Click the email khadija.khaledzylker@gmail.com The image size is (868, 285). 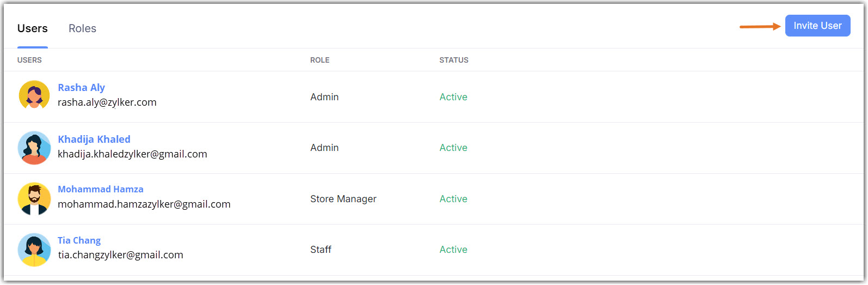pos(132,154)
